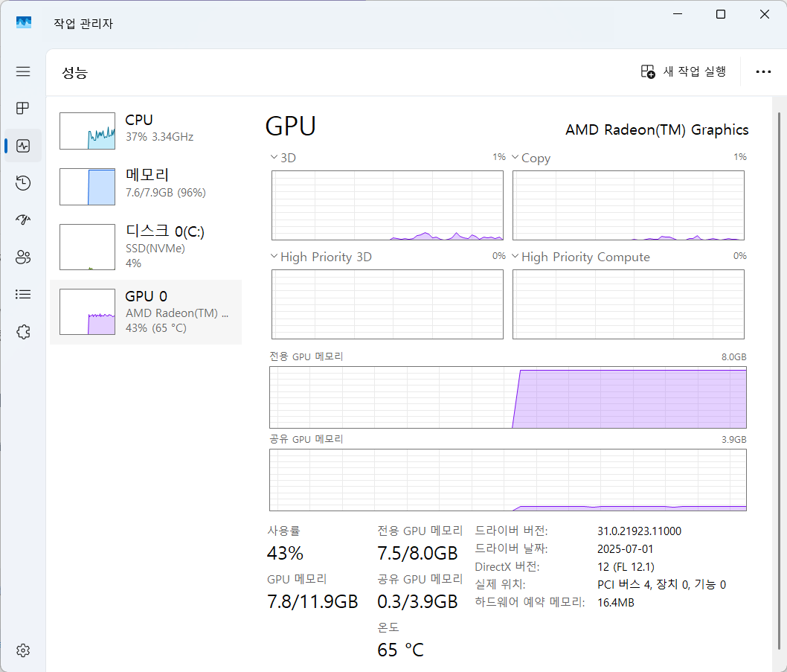
Task: Click the 메모리 mini graph thumbnail
Action: tap(87, 186)
